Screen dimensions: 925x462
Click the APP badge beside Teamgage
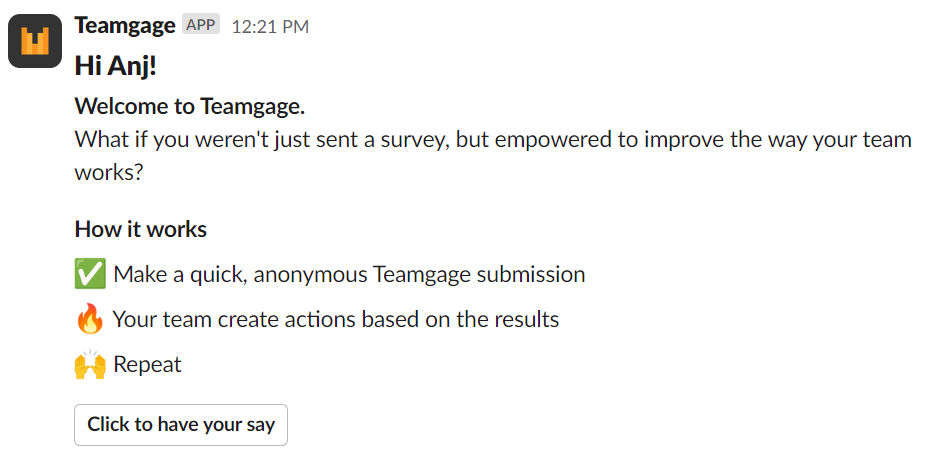[201, 25]
